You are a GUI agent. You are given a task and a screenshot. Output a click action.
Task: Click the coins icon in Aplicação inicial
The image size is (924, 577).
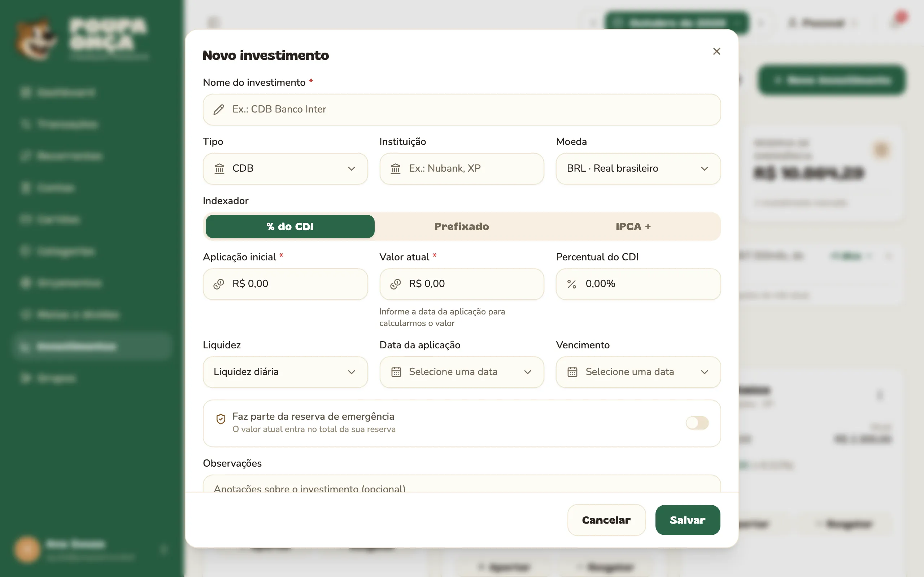(219, 284)
